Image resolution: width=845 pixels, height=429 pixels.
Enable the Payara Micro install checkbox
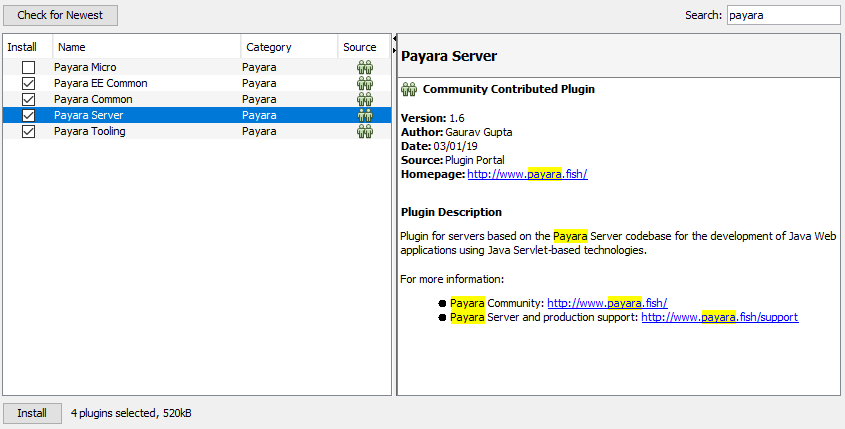29,67
